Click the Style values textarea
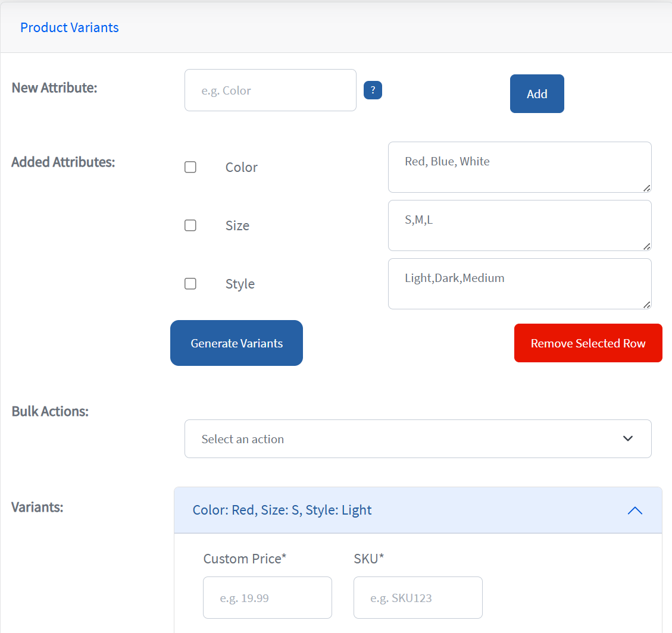The width and height of the screenshot is (672, 633). (x=520, y=284)
